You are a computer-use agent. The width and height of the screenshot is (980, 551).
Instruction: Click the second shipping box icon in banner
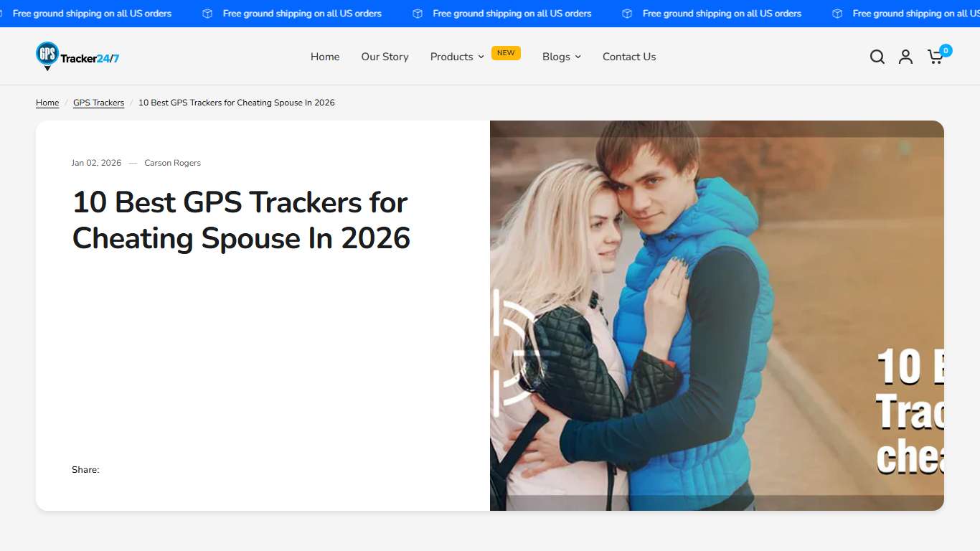tap(417, 13)
